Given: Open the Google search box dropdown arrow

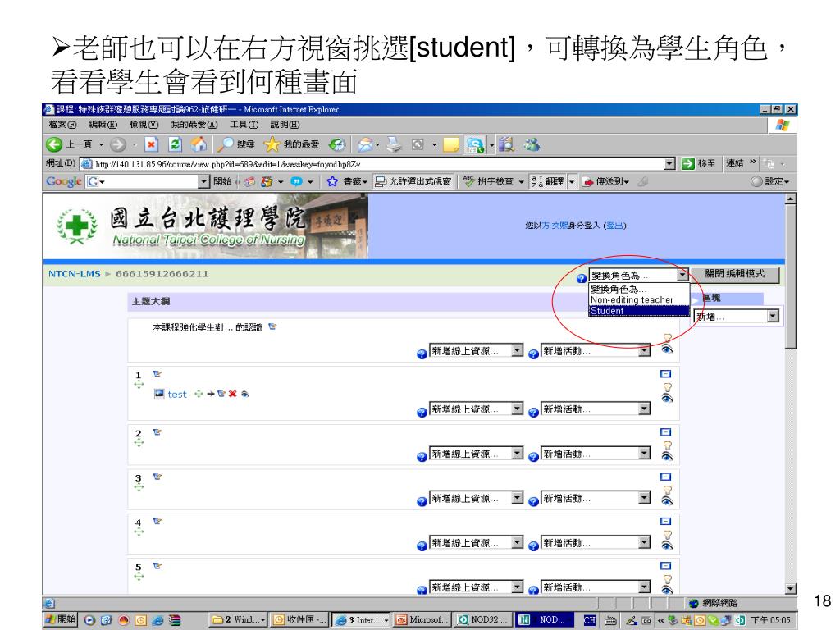Looking at the screenshot, I should [x=203, y=181].
